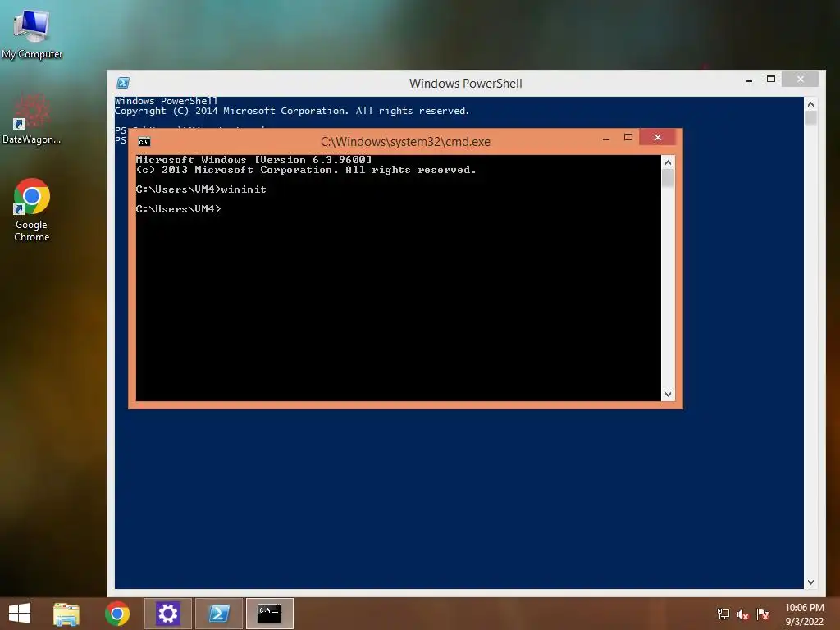Click PowerShell scrollbar down arrow
Screen dimensions: 840x630
(810, 582)
